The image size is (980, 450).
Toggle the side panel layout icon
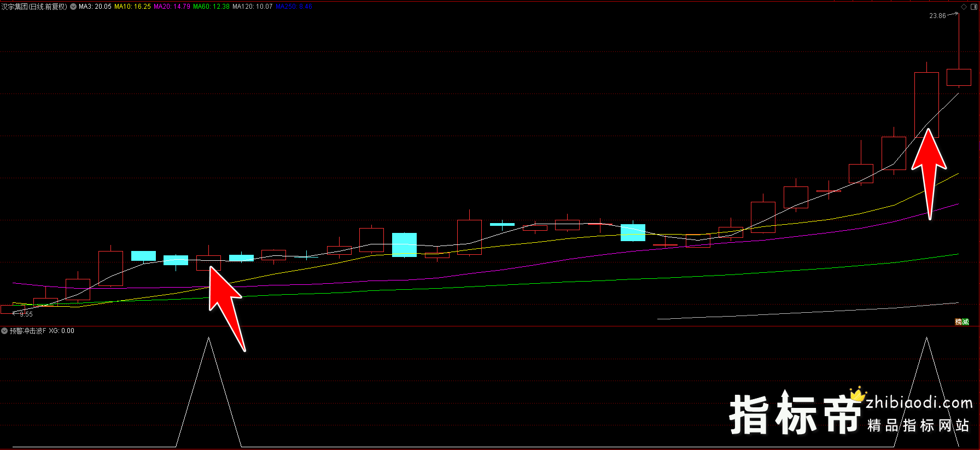[973, 7]
